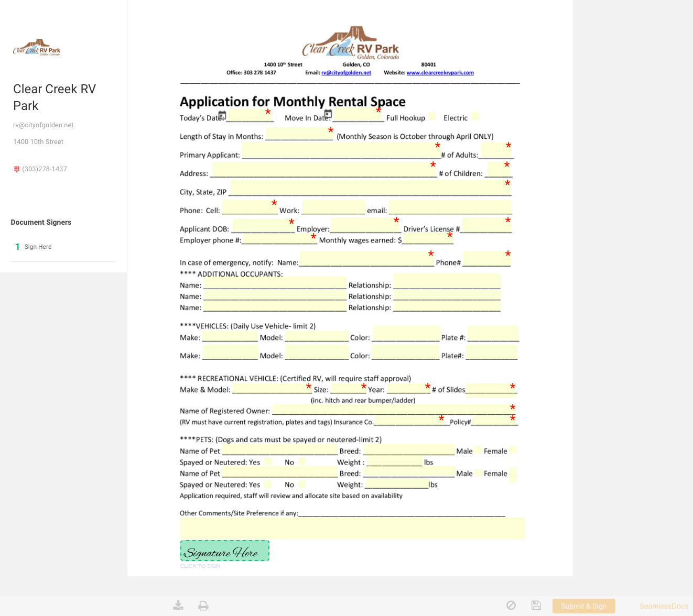The image size is (693, 616).
Task: Click the applicant email field
Action: point(450,207)
